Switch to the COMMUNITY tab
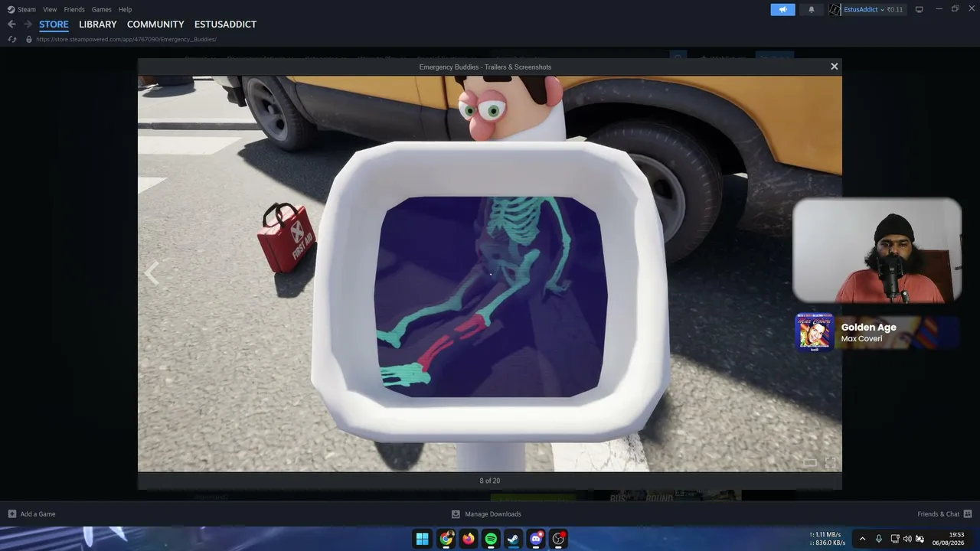Image resolution: width=980 pixels, height=551 pixels. tap(155, 24)
